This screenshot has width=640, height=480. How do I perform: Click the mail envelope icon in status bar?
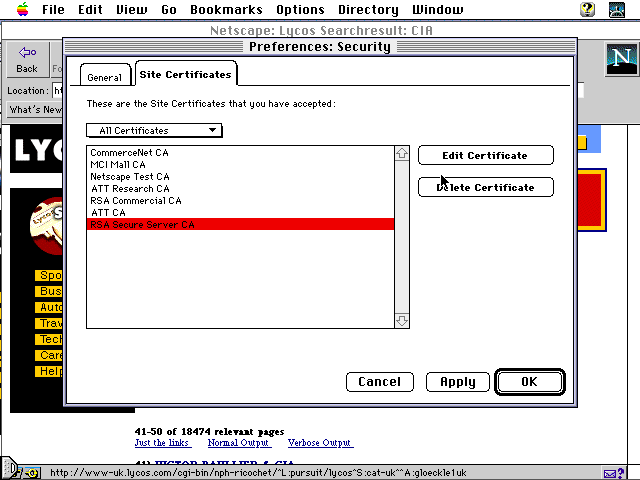(x=613, y=473)
